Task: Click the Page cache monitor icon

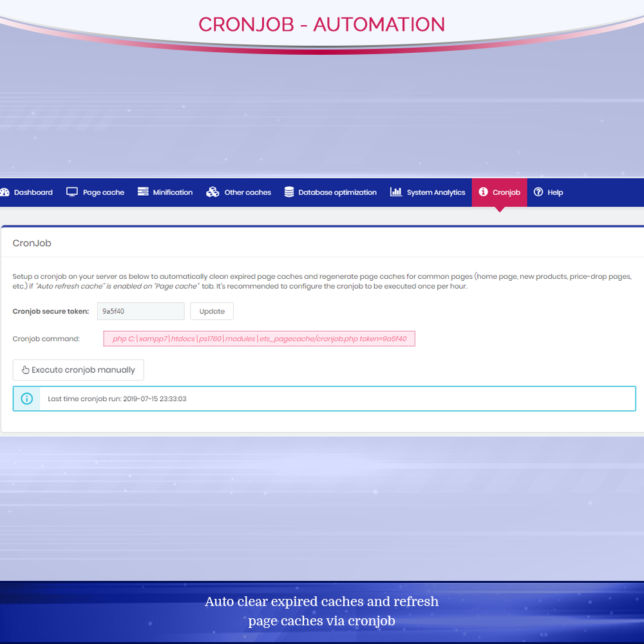Action: 72,192
